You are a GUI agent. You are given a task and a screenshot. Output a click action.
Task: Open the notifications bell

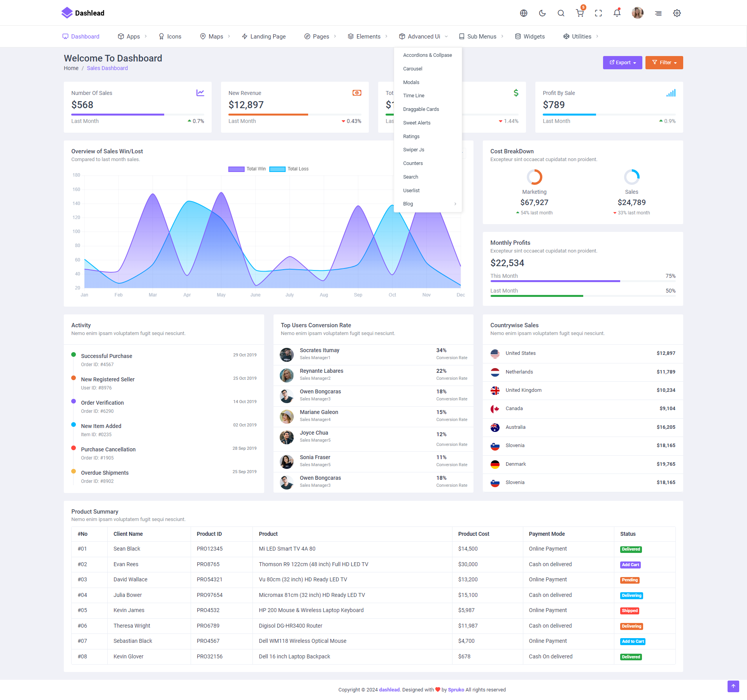click(x=617, y=13)
